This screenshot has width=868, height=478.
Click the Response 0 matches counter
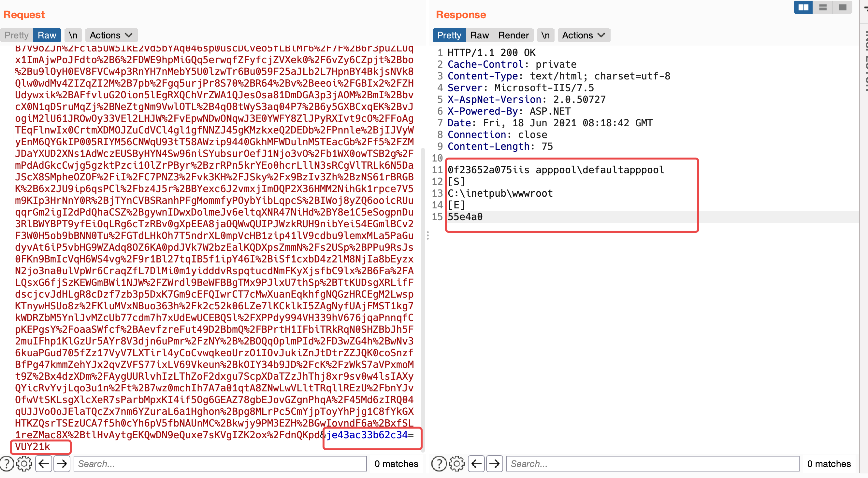click(829, 464)
